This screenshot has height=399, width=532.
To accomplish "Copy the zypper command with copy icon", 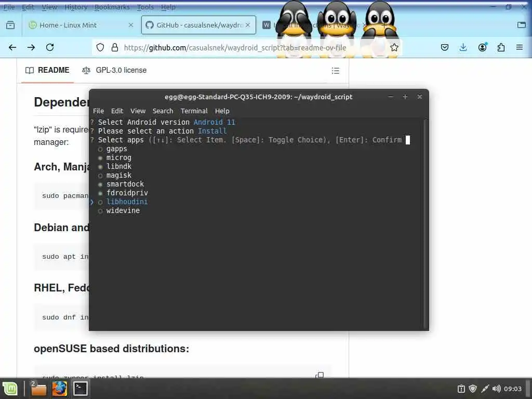I will click(320, 375).
